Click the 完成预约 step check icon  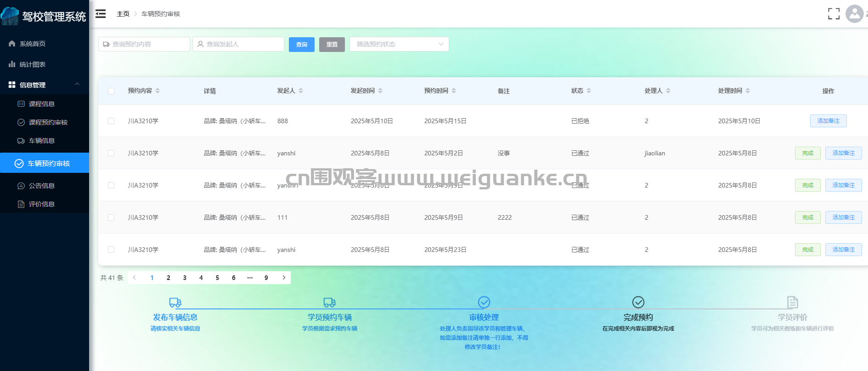click(638, 302)
